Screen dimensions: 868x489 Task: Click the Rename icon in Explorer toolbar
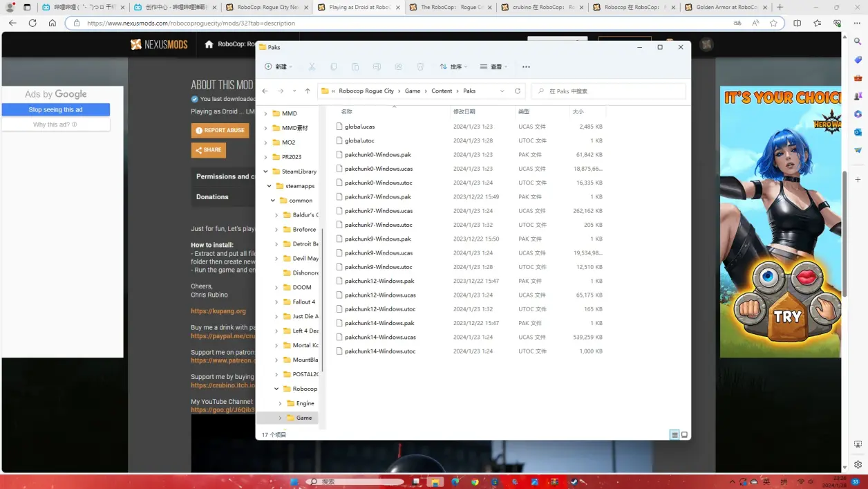point(377,67)
